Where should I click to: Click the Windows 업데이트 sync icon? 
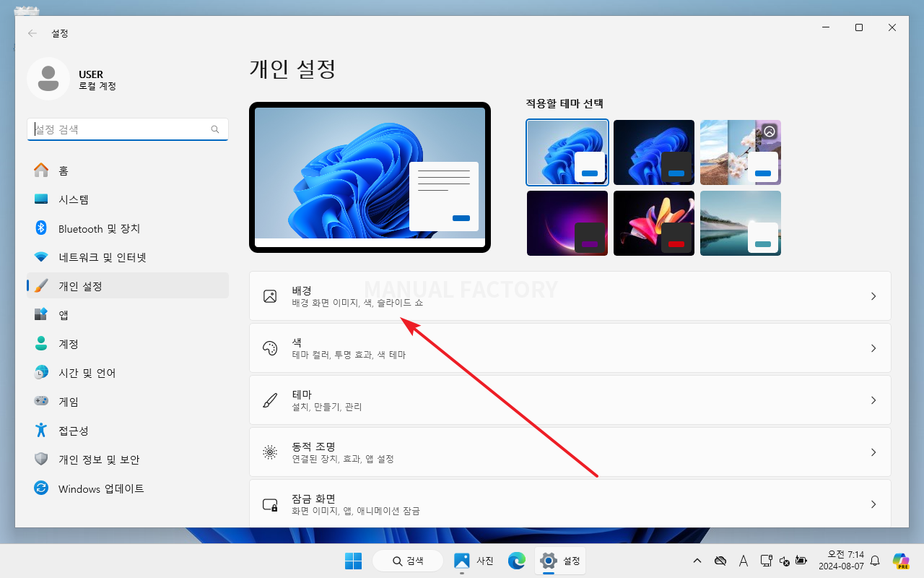[41, 488]
